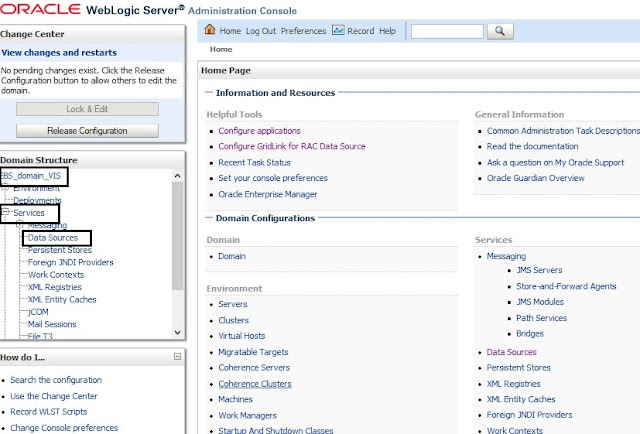Screen dimensions: 640x434
Task: Select Data Sources in Domain Structure tree
Action: [x=53, y=238]
